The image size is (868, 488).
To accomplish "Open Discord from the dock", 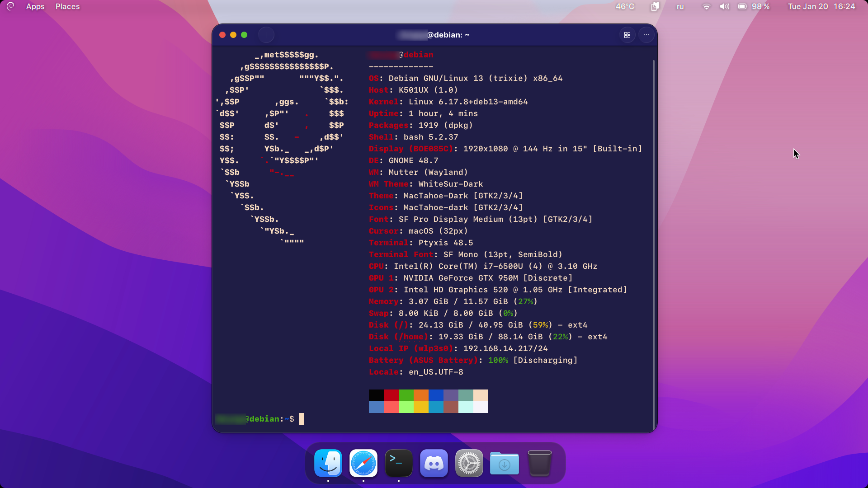I will (x=434, y=463).
